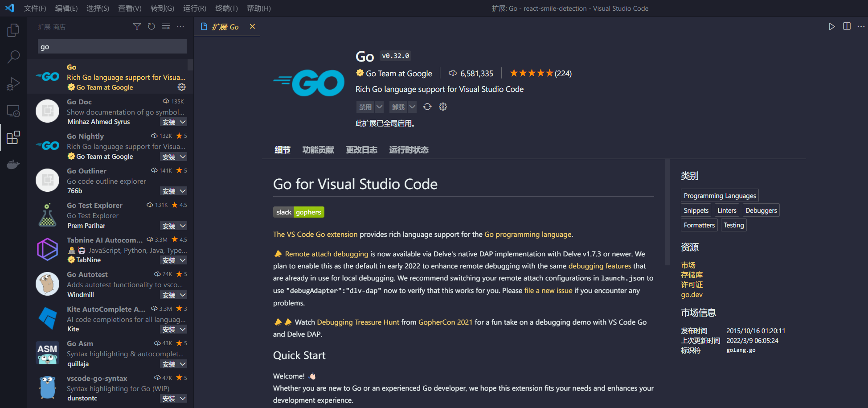Open the 存储库 repository link
Viewport: 868px width, 408px height.
[x=692, y=275]
